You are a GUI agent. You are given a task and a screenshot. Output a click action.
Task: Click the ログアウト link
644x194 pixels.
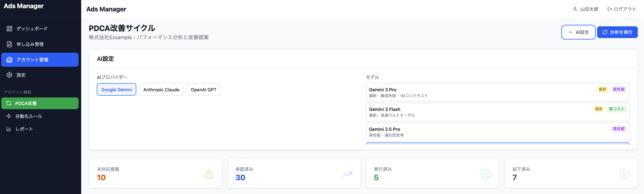point(622,9)
